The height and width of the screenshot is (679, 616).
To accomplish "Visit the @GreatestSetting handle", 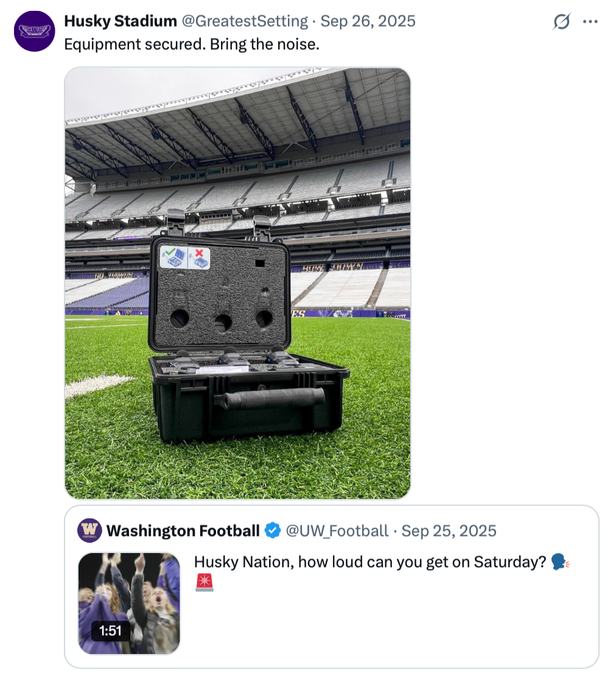I will pos(245,21).
